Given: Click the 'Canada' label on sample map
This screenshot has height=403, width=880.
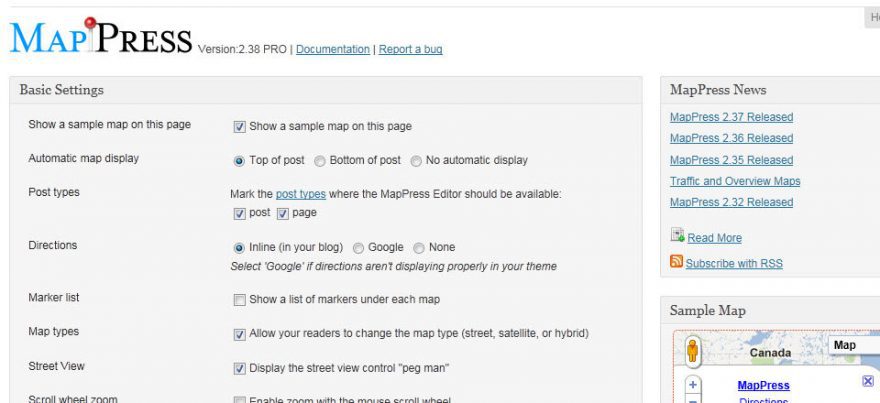Looking at the screenshot, I should [770, 353].
